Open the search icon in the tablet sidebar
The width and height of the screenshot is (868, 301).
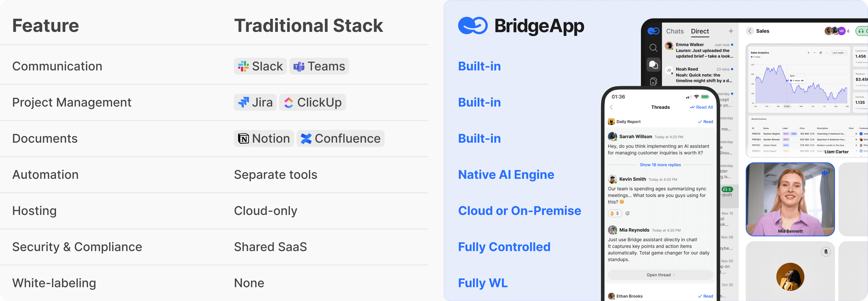653,48
